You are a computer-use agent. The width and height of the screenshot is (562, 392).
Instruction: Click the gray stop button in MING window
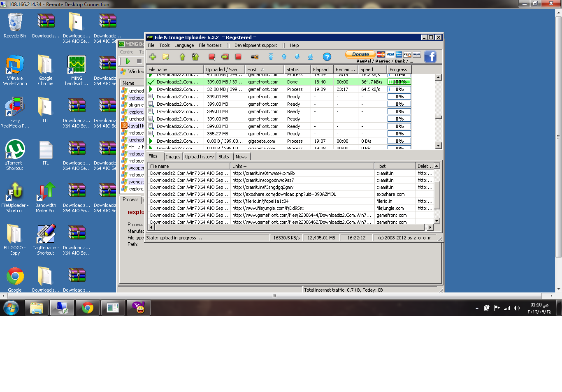(x=139, y=61)
